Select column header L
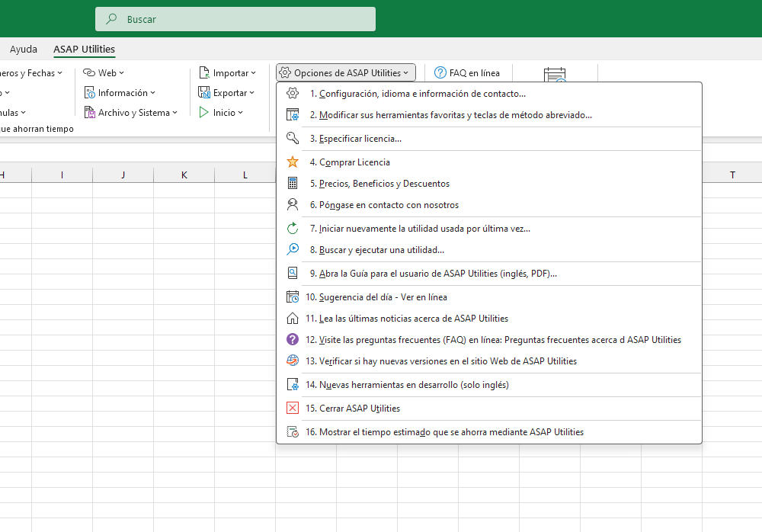Image resolution: width=762 pixels, height=532 pixels. click(245, 175)
